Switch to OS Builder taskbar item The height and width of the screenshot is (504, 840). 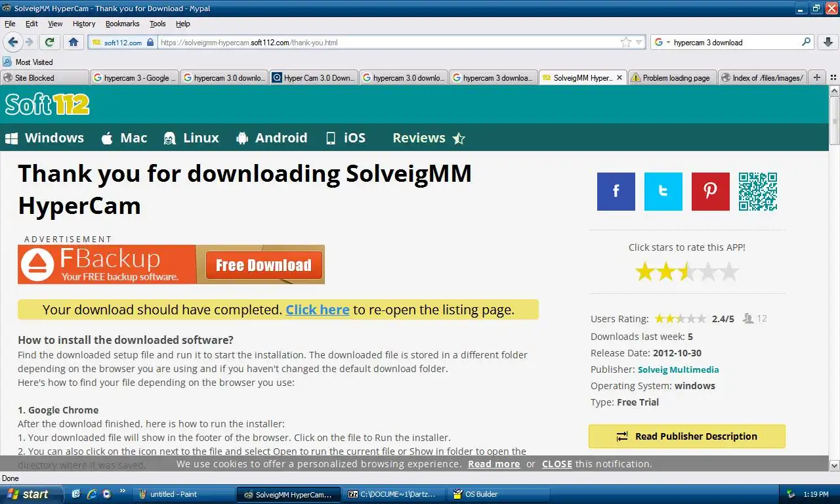[499, 494]
